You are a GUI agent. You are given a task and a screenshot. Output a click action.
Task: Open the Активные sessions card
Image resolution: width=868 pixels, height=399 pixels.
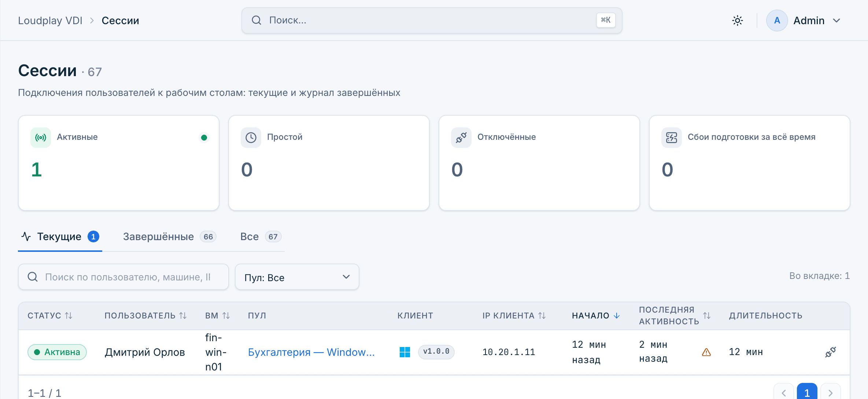119,163
